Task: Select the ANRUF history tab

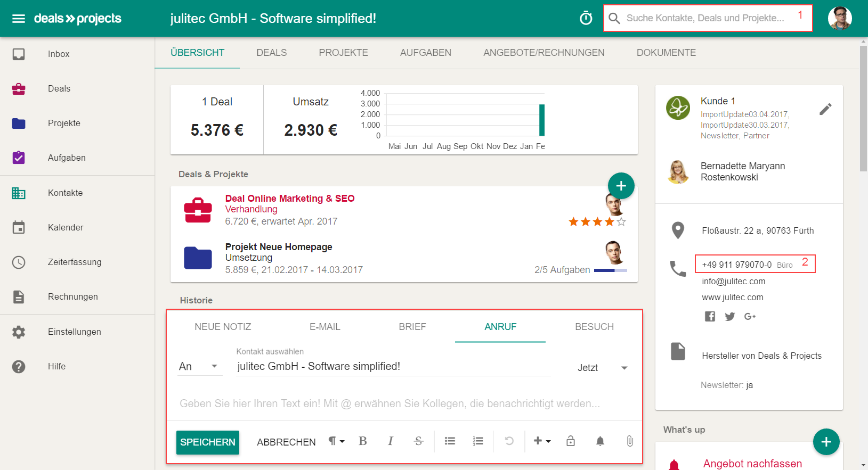Action: (x=500, y=327)
